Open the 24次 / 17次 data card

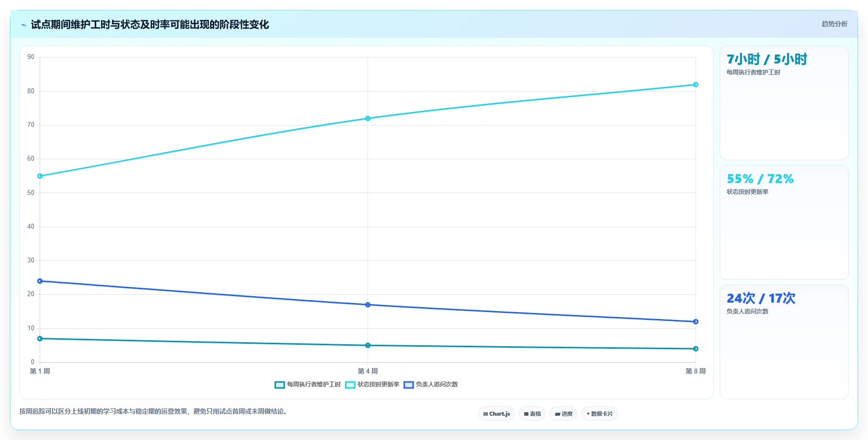[784, 342]
